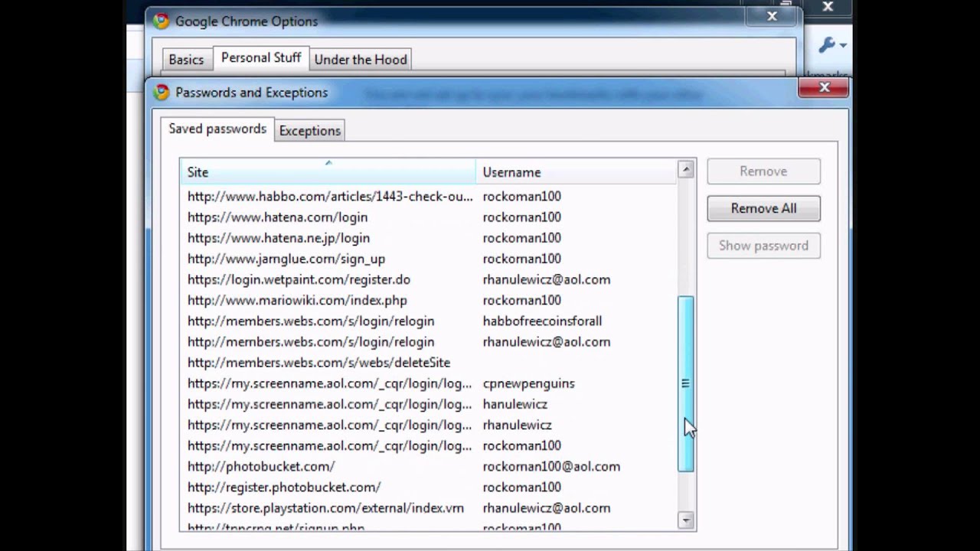This screenshot has height=551, width=980.
Task: Click the scroll down arrow of password list
Action: (686, 520)
